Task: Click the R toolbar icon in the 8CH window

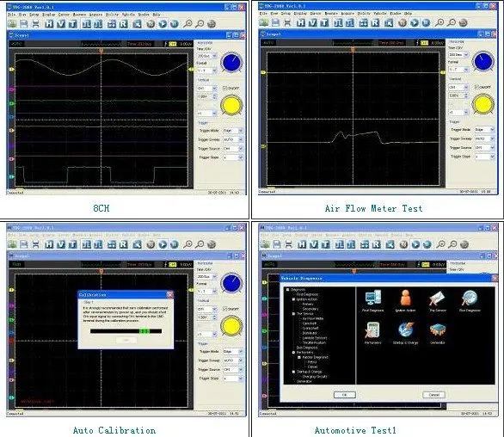Action: pyautogui.click(x=124, y=24)
